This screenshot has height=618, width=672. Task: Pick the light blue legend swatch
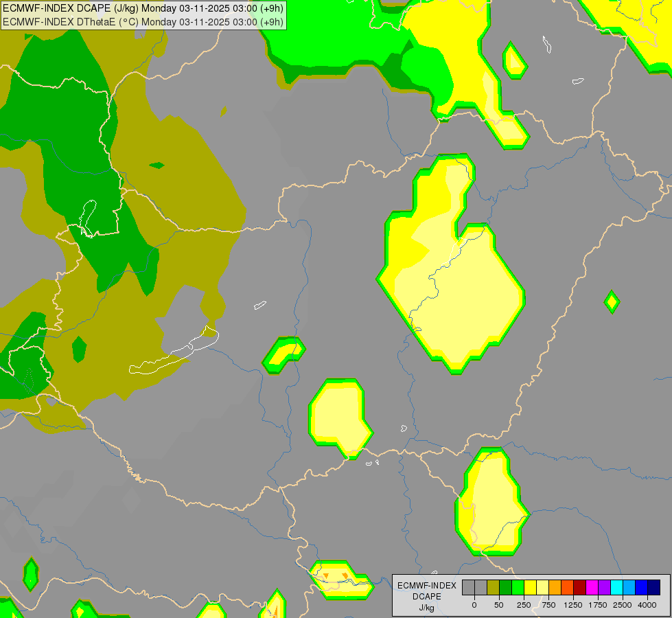coord(629,588)
